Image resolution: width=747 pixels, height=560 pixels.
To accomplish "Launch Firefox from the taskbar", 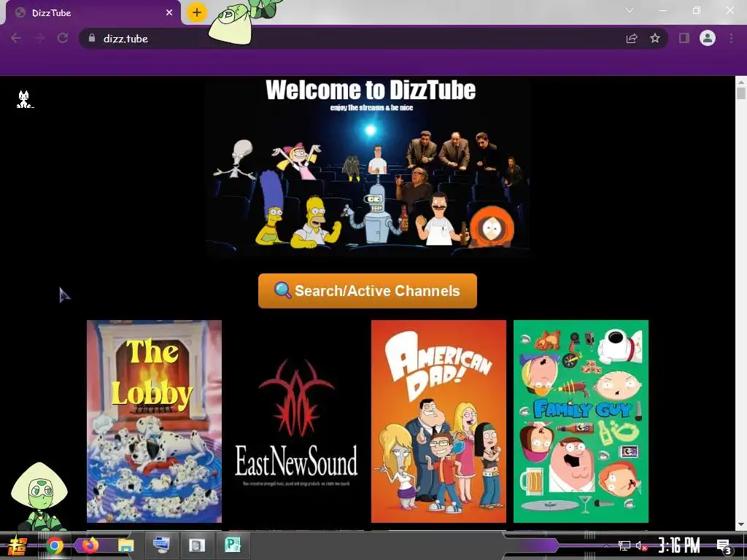I will click(90, 545).
